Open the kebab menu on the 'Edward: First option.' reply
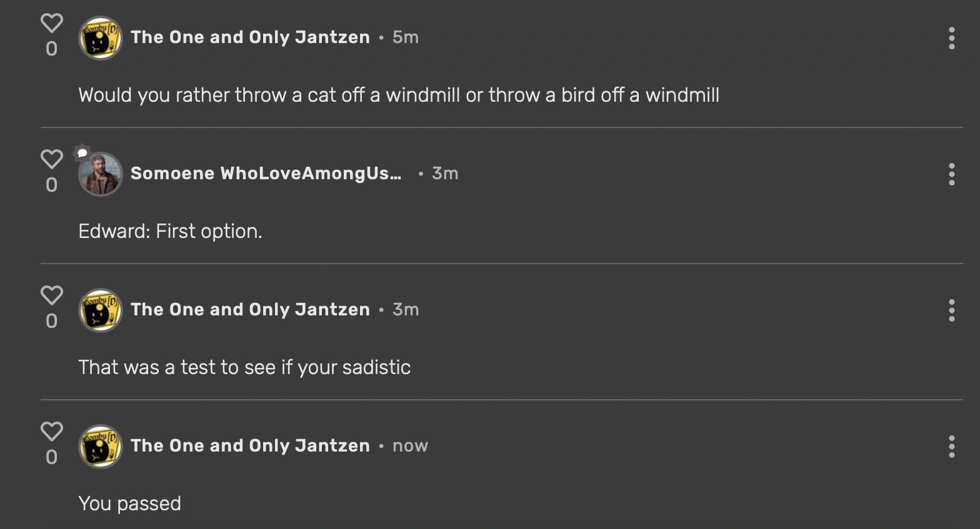The width and height of the screenshot is (980, 529). pos(951,175)
